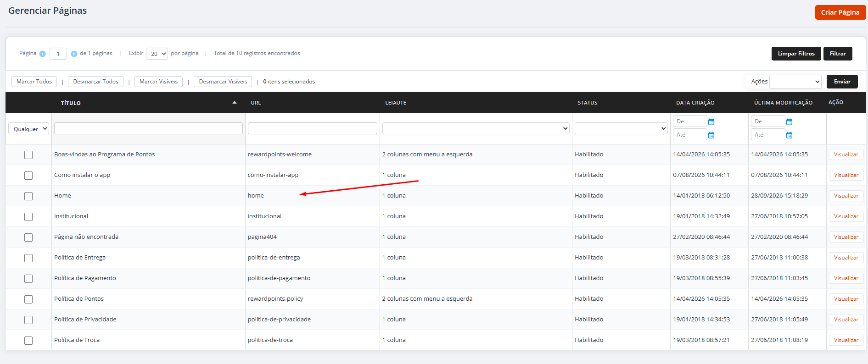This screenshot has height=364, width=868.
Task: Sort by Última Modificação column header
Action: click(783, 103)
